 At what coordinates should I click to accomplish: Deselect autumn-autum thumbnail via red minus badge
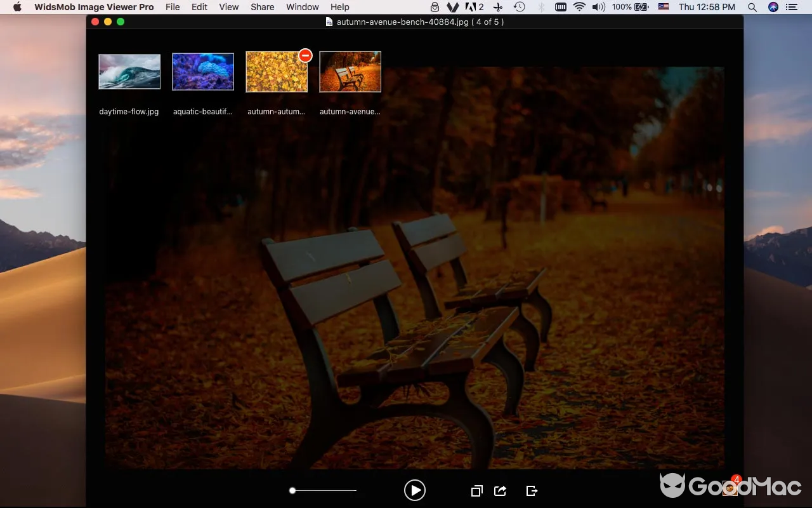pyautogui.click(x=304, y=55)
